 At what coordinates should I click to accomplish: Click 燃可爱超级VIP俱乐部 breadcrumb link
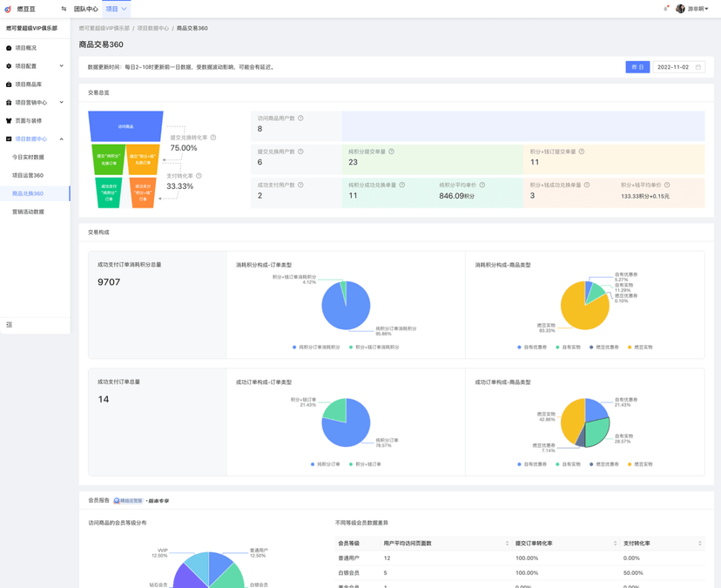click(104, 28)
